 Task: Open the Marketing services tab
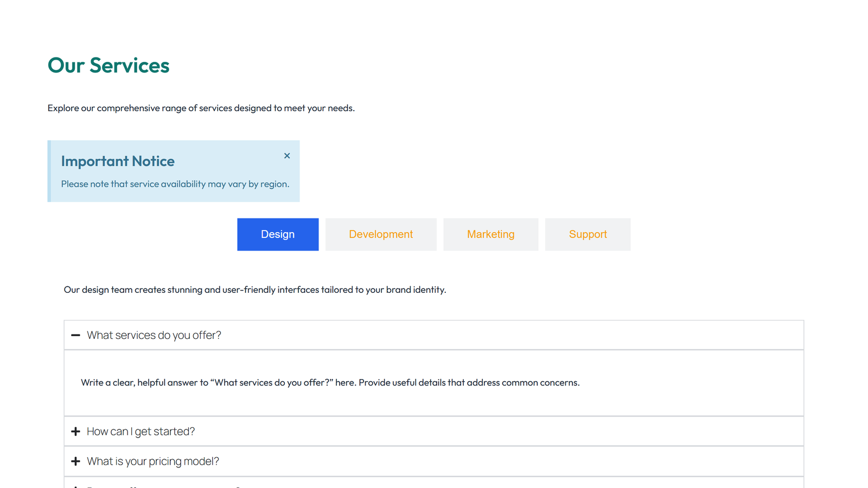click(490, 234)
